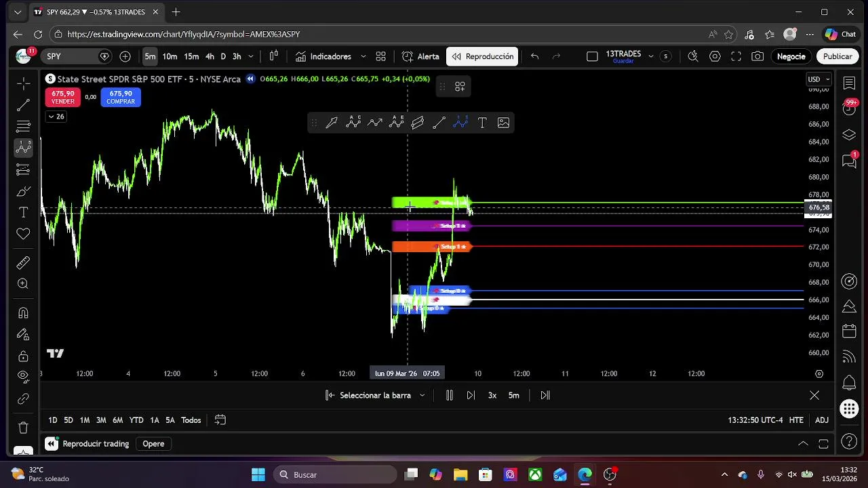
Task: Click the Buscar taskbar search field
Action: pyautogui.click(x=334, y=474)
